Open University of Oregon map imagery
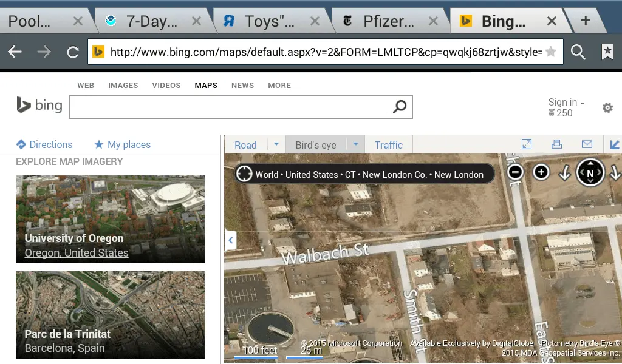Viewport: 622px width, 364px height. pos(74,238)
